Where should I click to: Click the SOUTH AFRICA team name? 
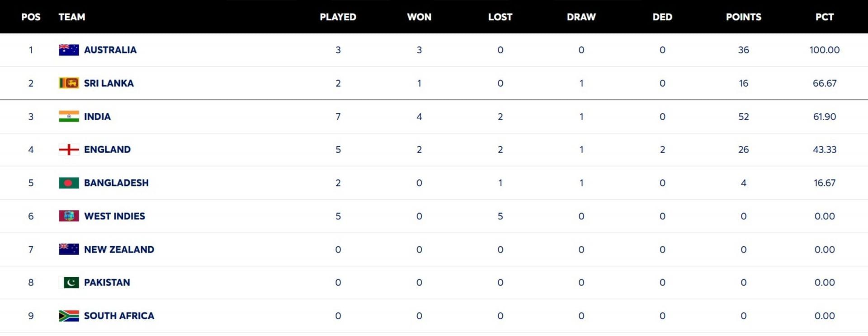(119, 316)
